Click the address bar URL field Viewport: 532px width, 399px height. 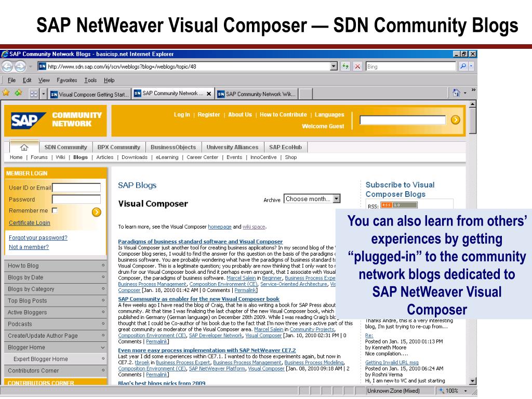(183, 66)
